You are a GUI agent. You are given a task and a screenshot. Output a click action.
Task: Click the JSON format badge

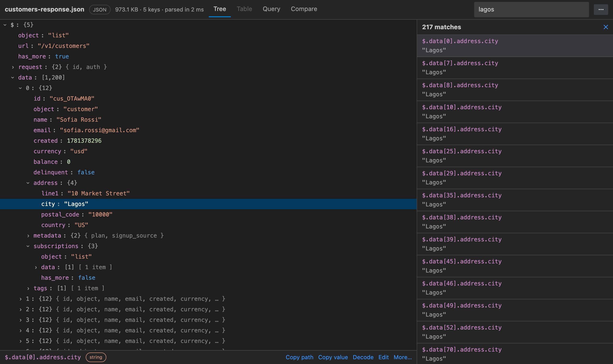tap(100, 10)
